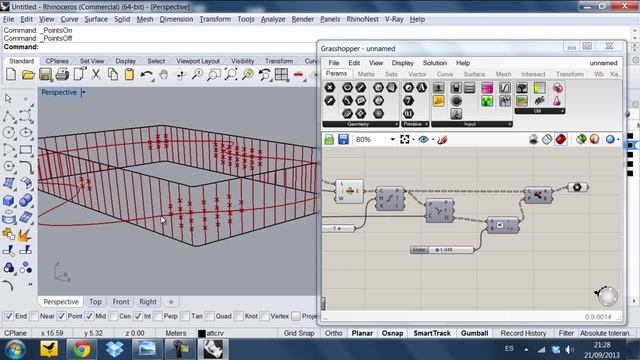Click the Grasshopper Open file icon
640x360 pixels.
[329, 140]
